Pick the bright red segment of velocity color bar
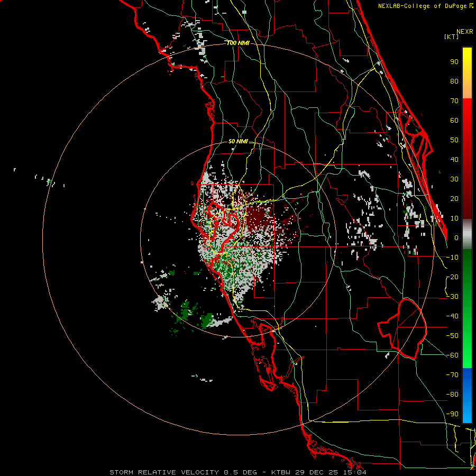The image size is (476, 476). [x=467, y=159]
